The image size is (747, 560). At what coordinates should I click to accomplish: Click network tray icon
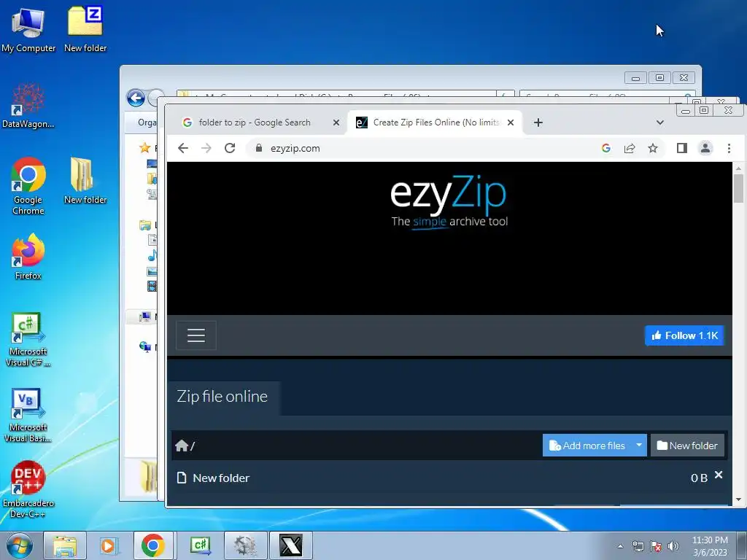pyautogui.click(x=638, y=546)
